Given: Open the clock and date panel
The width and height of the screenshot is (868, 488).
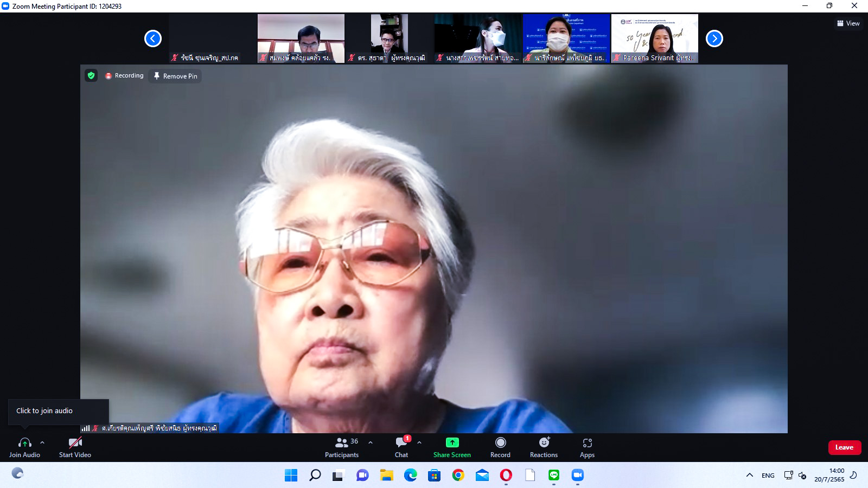Looking at the screenshot, I should tap(829, 475).
